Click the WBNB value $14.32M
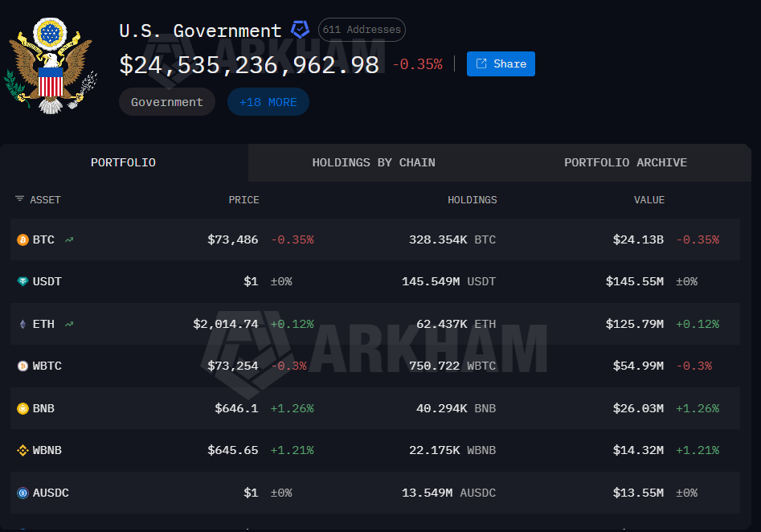 pos(638,451)
